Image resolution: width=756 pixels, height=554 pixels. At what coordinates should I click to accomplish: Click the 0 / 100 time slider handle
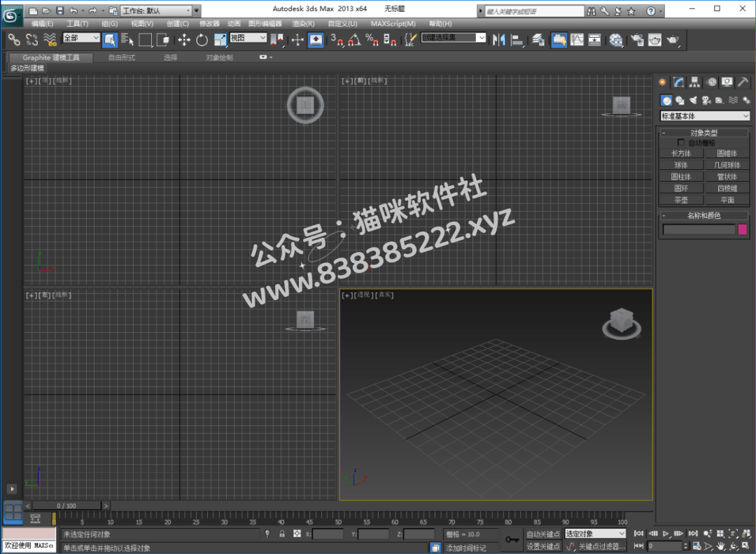66,506
